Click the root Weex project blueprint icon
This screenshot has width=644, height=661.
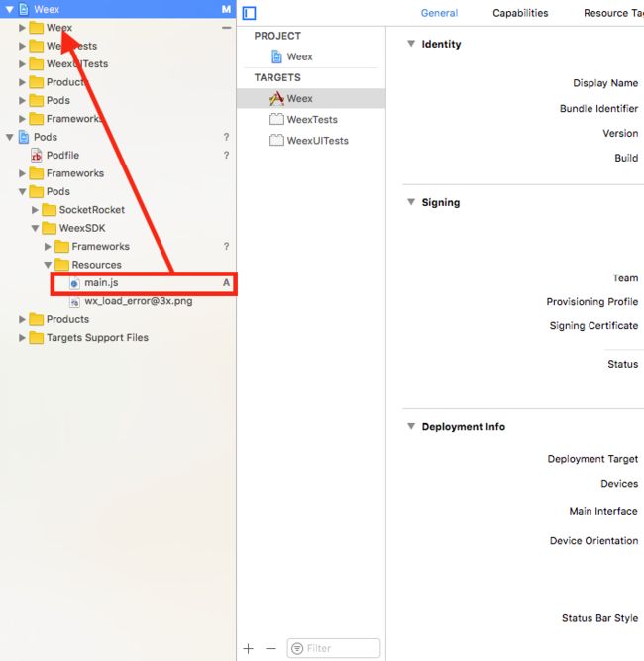(24, 9)
